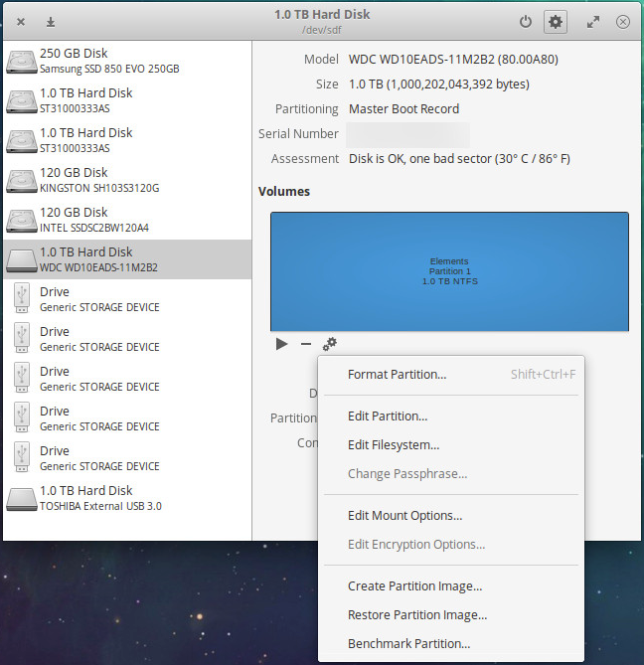Select the first Generic STORAGE DEVICE drive
Image resolution: width=644 pixels, height=665 pixels.
point(127,299)
